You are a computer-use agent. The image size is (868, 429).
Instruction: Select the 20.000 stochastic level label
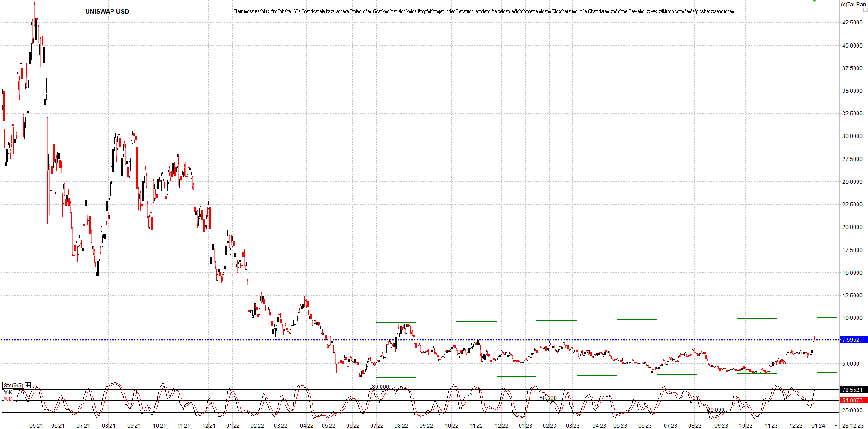click(716, 410)
